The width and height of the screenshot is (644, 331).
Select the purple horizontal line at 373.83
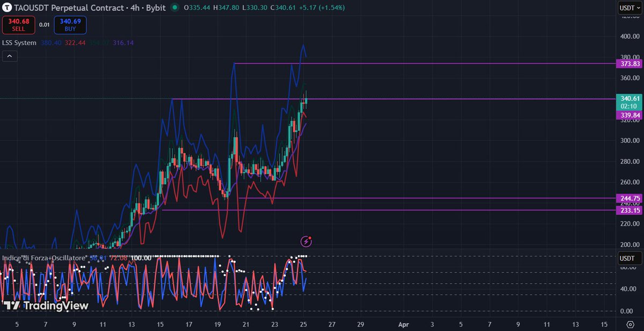(425, 63)
